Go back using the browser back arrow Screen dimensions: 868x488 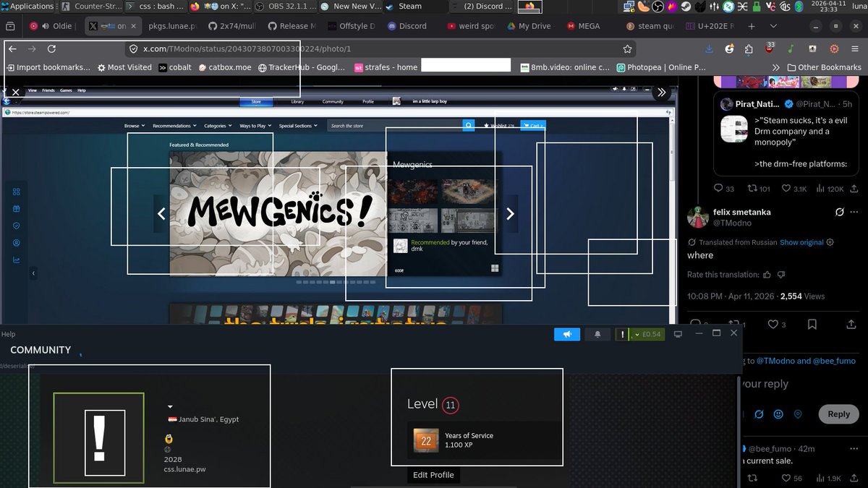12,49
